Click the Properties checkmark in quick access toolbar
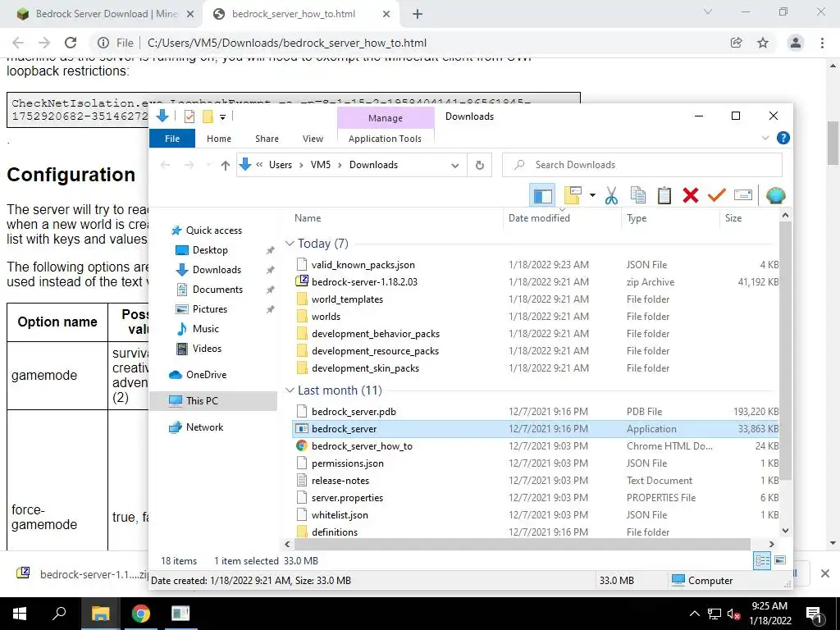Image resolution: width=840 pixels, height=630 pixels. (x=189, y=116)
